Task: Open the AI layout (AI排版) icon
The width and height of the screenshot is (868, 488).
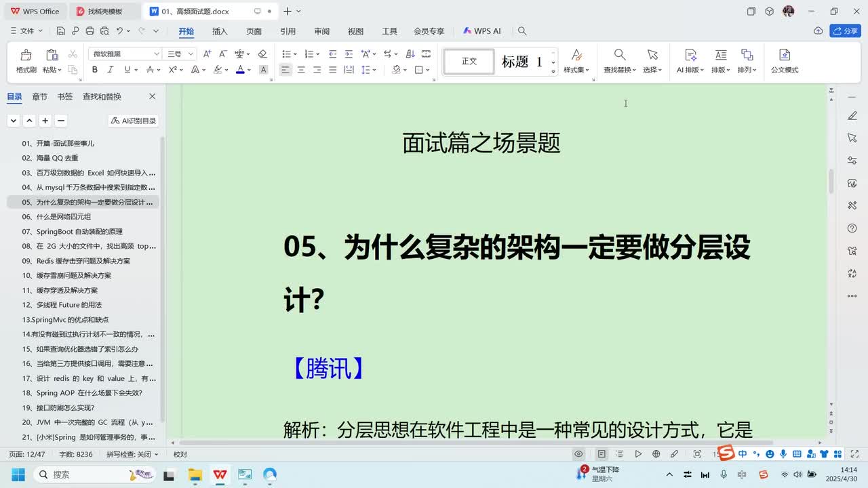Action: [x=690, y=55]
